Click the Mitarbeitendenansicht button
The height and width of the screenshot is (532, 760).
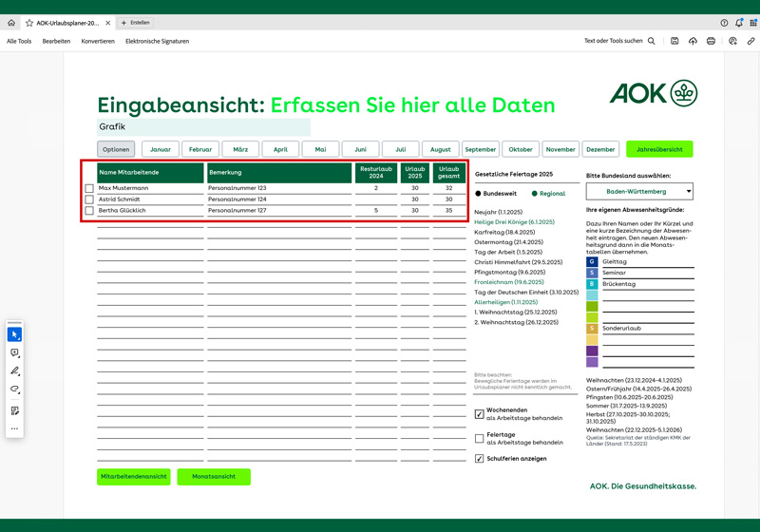coord(134,477)
